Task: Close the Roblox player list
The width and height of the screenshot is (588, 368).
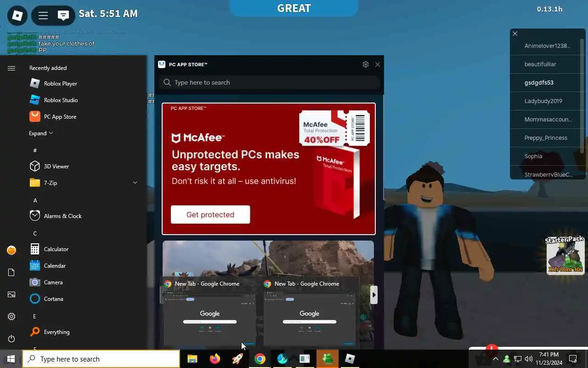Action: tap(515, 34)
